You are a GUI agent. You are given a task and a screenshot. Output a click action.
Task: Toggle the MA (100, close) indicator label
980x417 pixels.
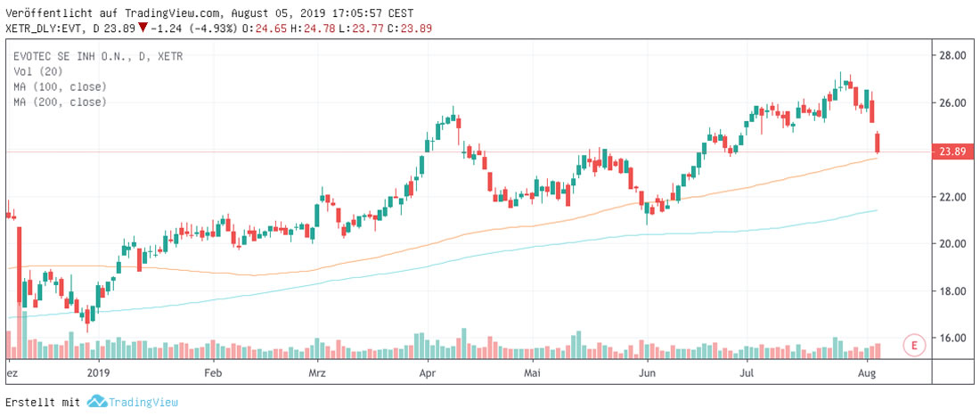[x=60, y=86]
